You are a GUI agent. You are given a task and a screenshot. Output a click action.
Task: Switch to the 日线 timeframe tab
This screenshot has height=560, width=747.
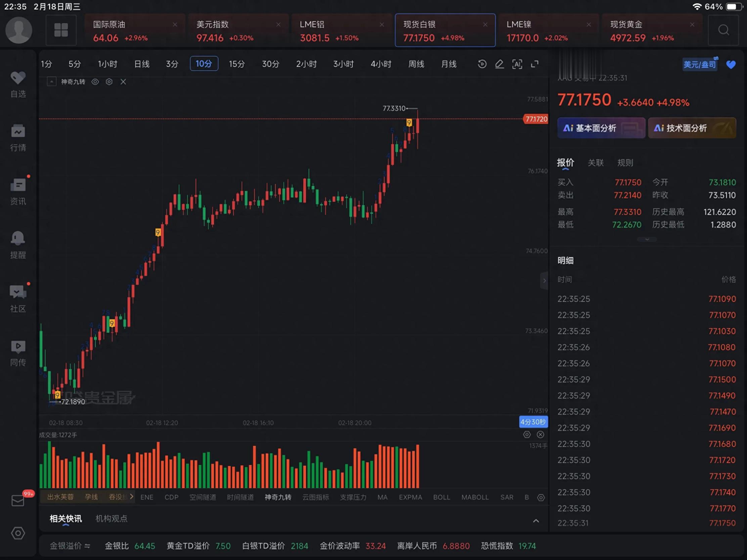tap(141, 64)
